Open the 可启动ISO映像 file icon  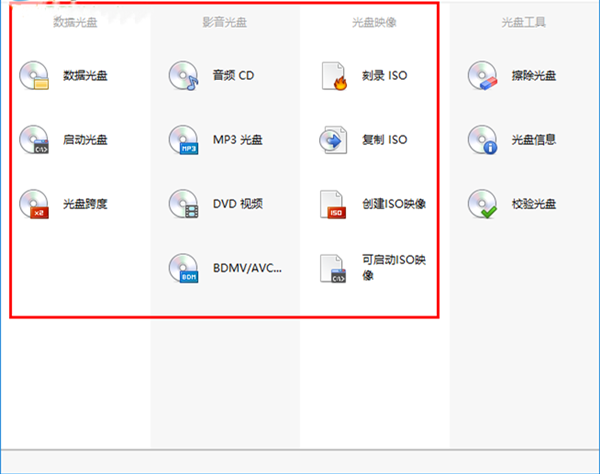(333, 269)
